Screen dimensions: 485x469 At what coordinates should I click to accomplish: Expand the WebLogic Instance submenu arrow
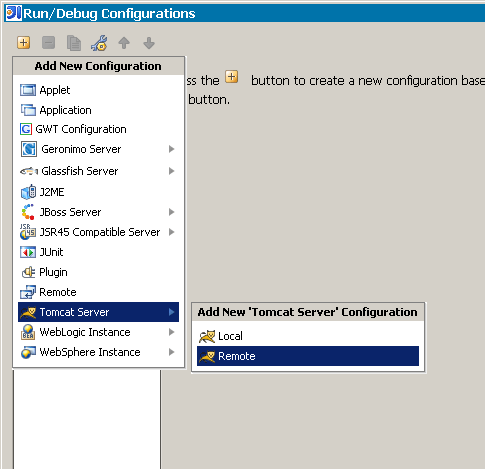click(171, 332)
